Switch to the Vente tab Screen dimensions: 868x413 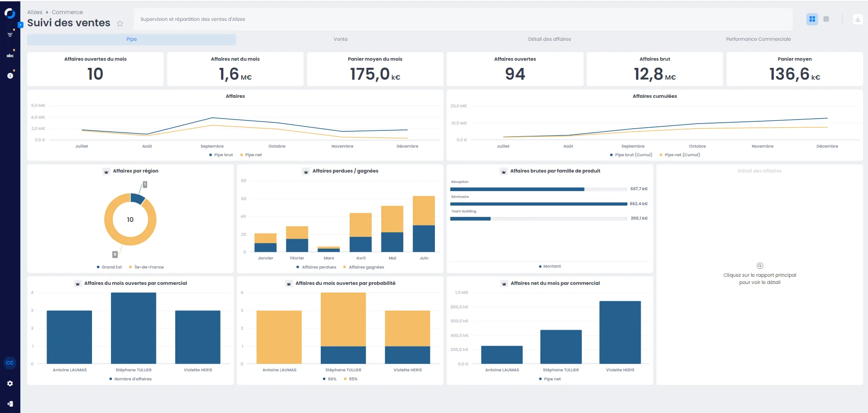[341, 39]
